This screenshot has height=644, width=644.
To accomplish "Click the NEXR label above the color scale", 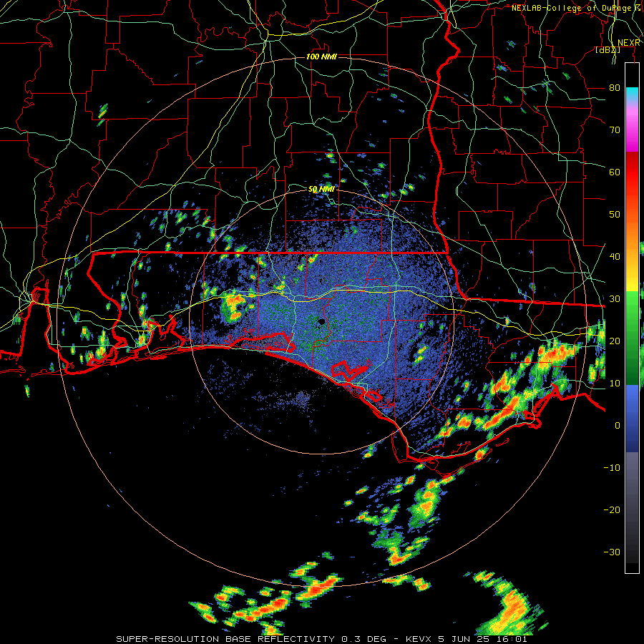I will click(x=629, y=43).
